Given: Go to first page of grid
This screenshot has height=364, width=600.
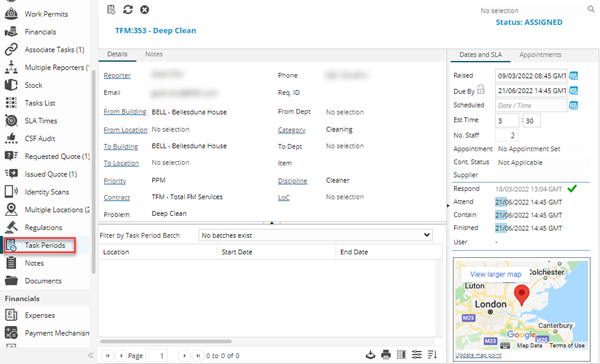Looking at the screenshot, I should click(x=108, y=356).
